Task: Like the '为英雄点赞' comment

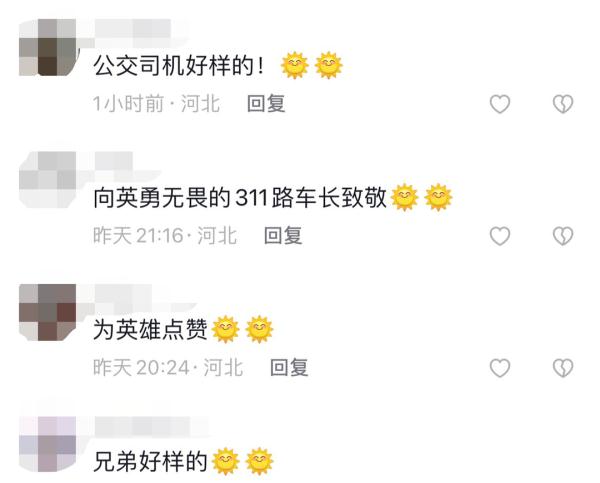Action: tap(500, 368)
